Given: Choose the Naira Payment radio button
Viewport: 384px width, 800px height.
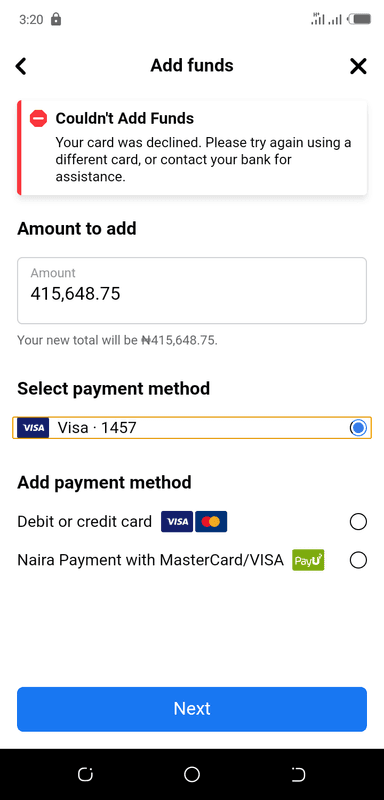Looking at the screenshot, I should (x=358, y=560).
